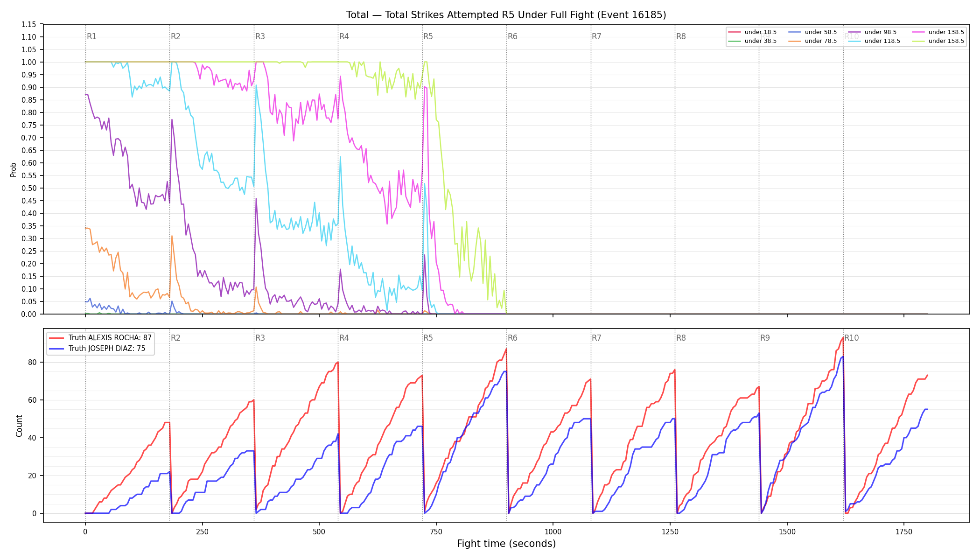Viewport: 980px width, 560px height.
Task: Click the R1 round label in top chart
Action: click(x=91, y=36)
